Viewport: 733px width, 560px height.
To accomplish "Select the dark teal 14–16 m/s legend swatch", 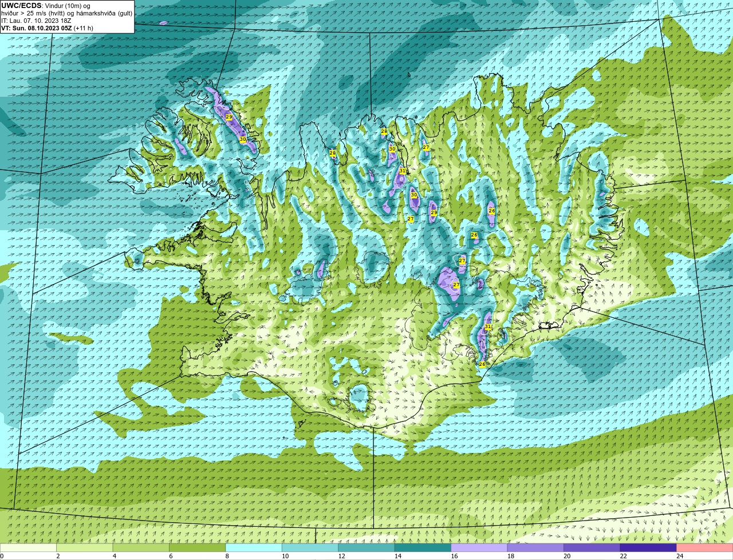I will point(423,547).
